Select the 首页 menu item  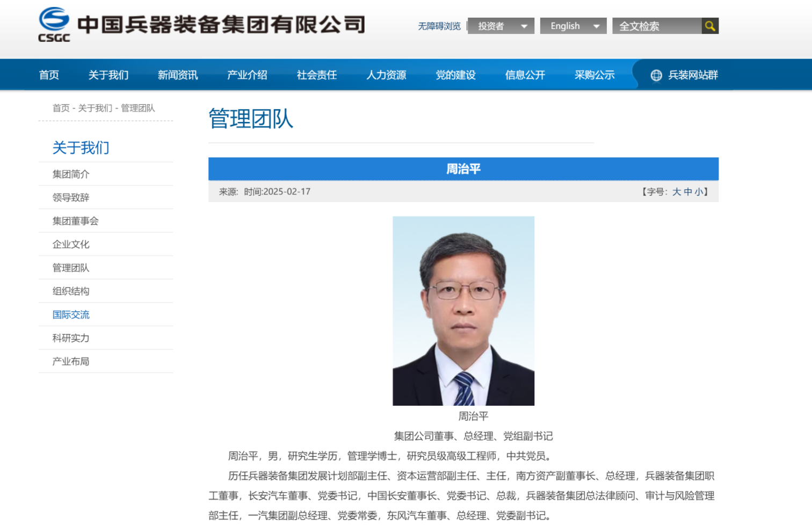[x=49, y=75]
